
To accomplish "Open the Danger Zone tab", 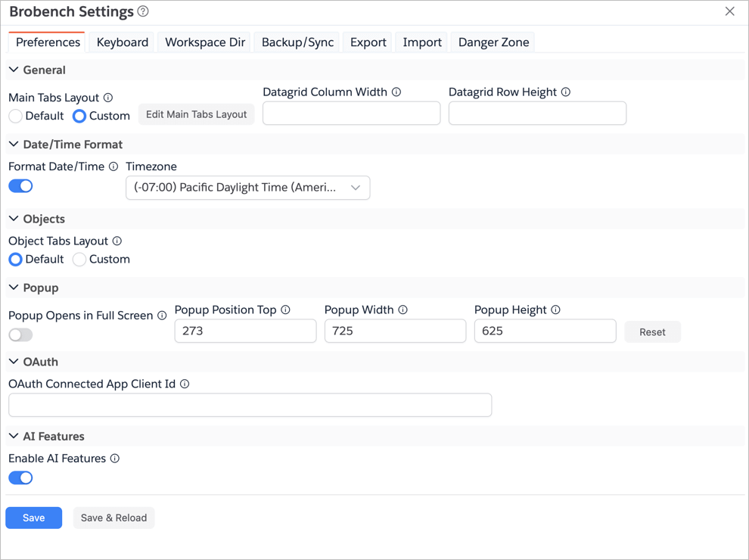I will 493,42.
